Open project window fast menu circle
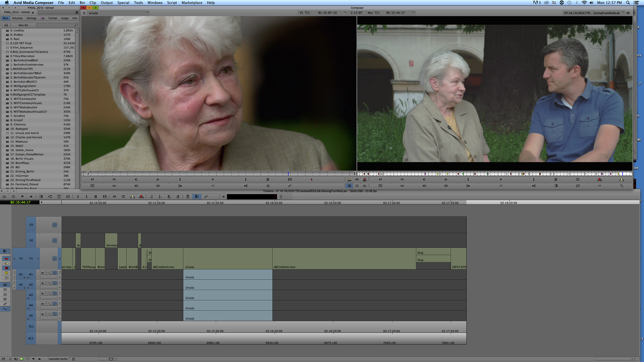This screenshot has width=644, height=362. (x=77, y=12)
